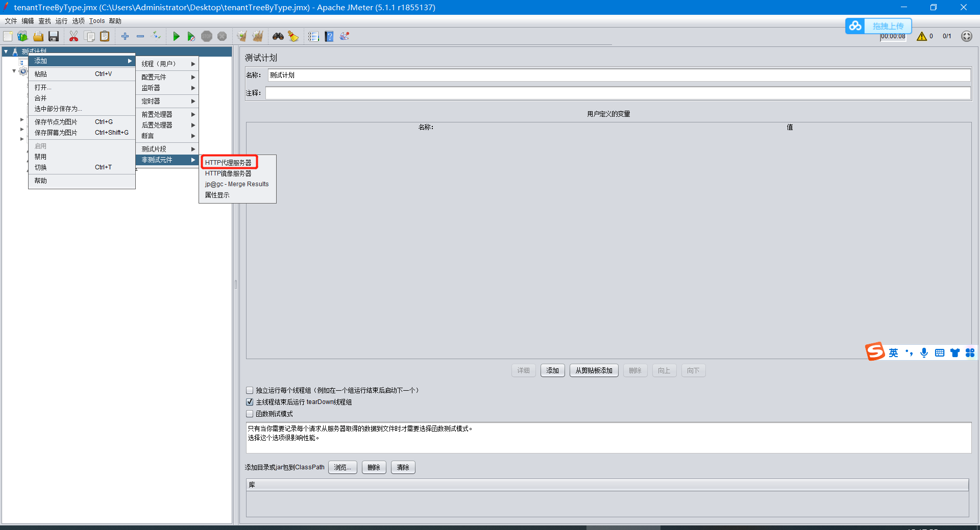This screenshot has width=980, height=530.
Task: Click the Merge Results plugin toolbar icon
Action: (345, 36)
